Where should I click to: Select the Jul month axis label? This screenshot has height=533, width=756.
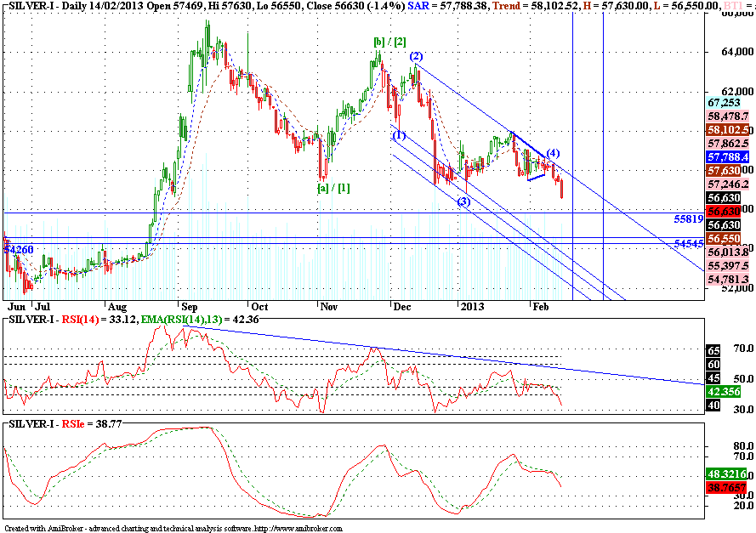(x=43, y=307)
